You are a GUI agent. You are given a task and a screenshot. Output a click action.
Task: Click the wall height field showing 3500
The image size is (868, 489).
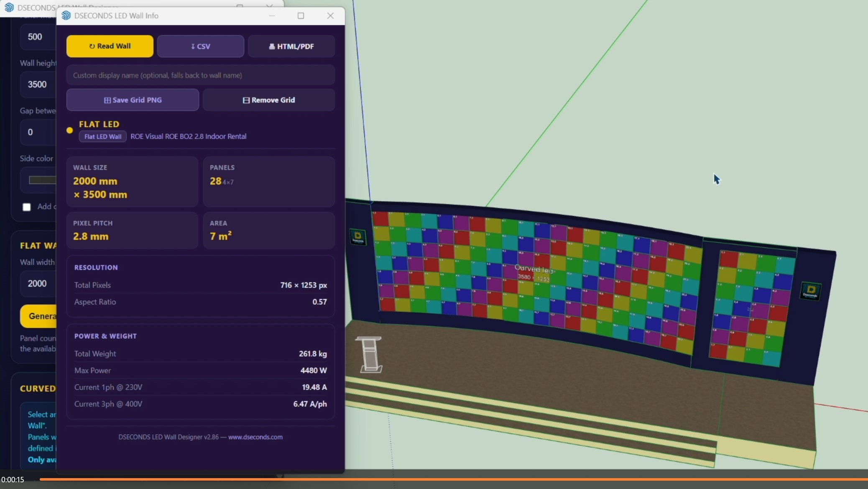(38, 84)
